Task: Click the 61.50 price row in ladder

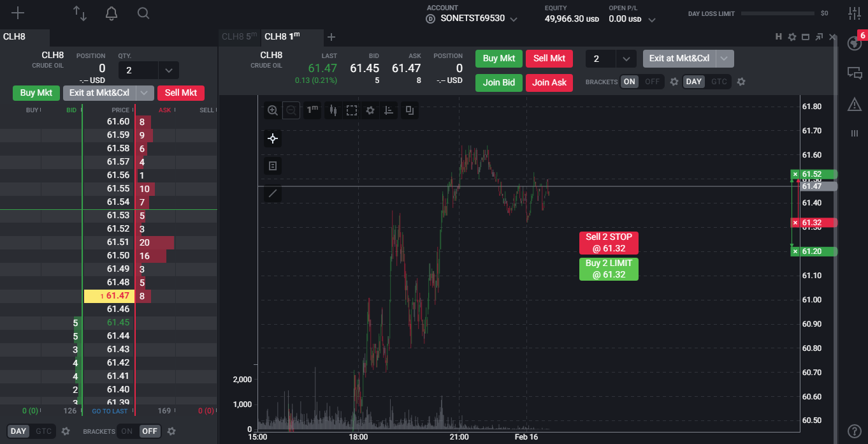Action: 119,256
